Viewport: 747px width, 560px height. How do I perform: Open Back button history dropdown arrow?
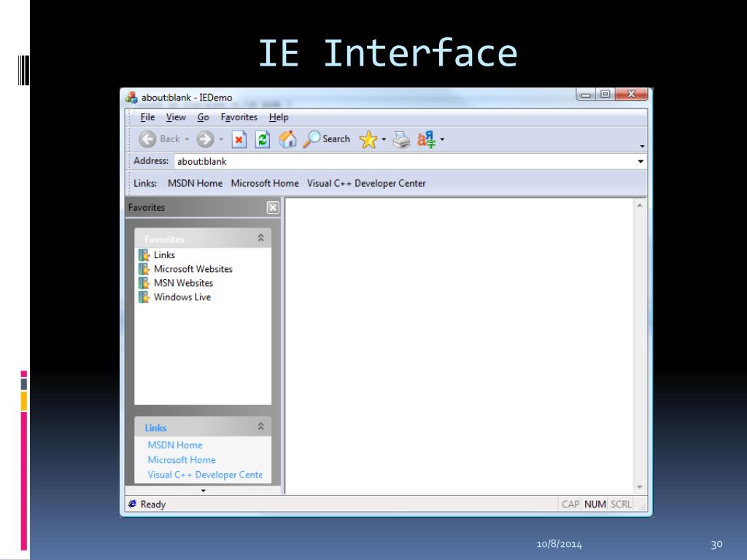tap(187, 139)
